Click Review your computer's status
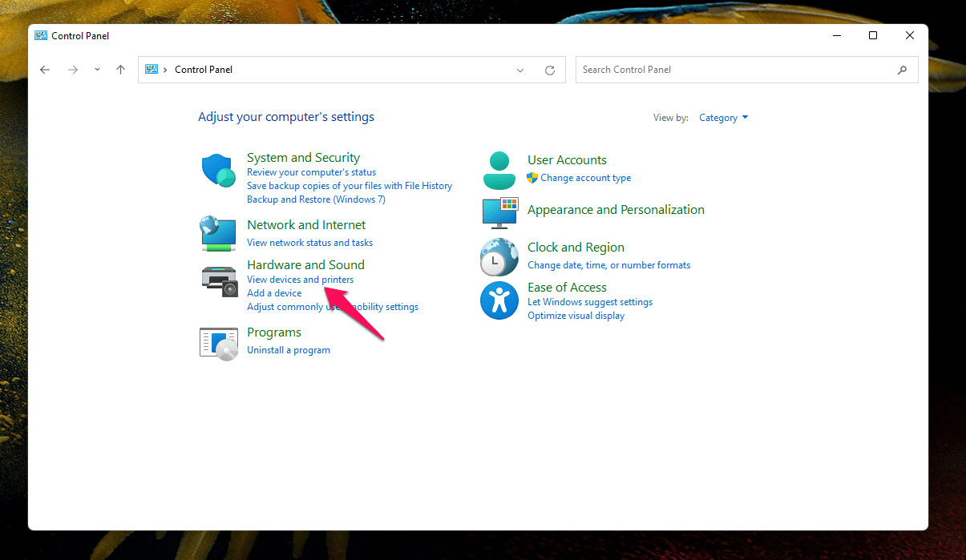This screenshot has width=966, height=560. pyautogui.click(x=311, y=172)
